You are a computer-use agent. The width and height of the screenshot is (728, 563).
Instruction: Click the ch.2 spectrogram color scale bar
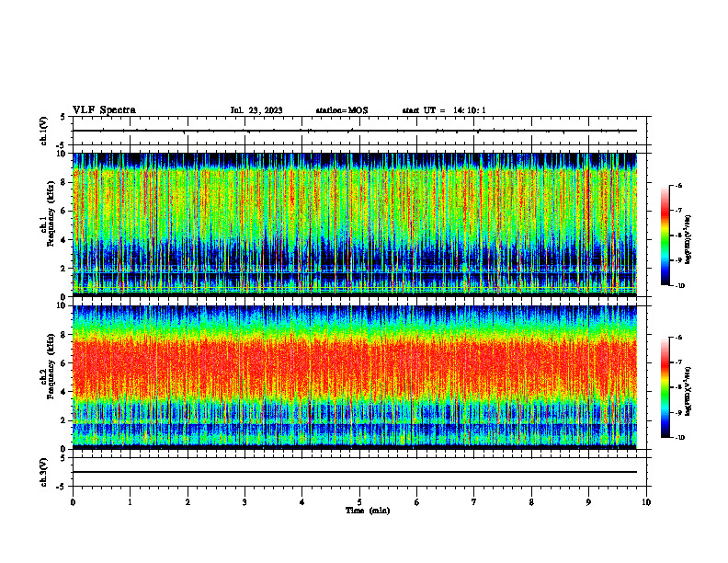coord(665,387)
